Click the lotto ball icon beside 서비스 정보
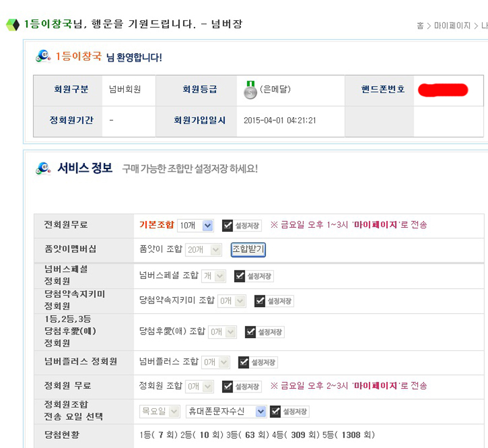Viewport: 488px width, 448px height. 43,168
